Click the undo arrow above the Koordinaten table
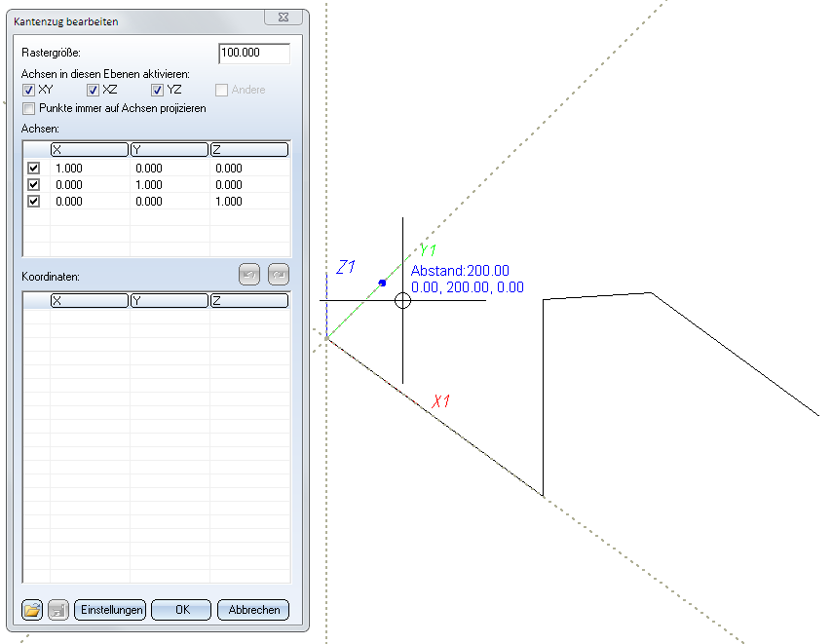The height and width of the screenshot is (644, 832). tap(249, 277)
